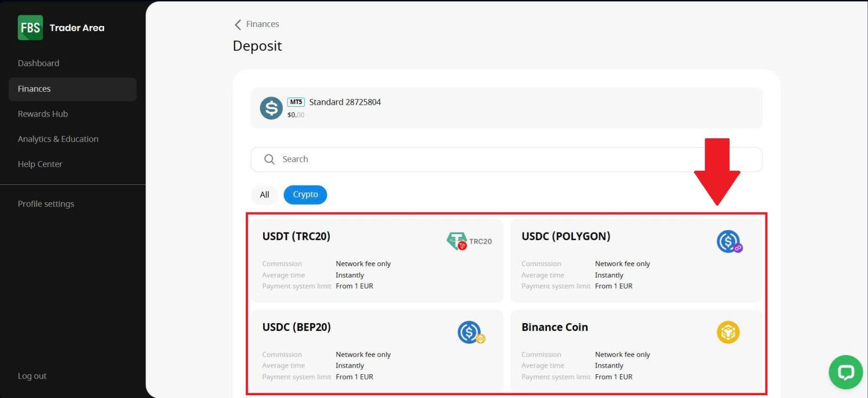Open Profile settings
Image resolution: width=868 pixels, height=398 pixels.
(x=46, y=204)
